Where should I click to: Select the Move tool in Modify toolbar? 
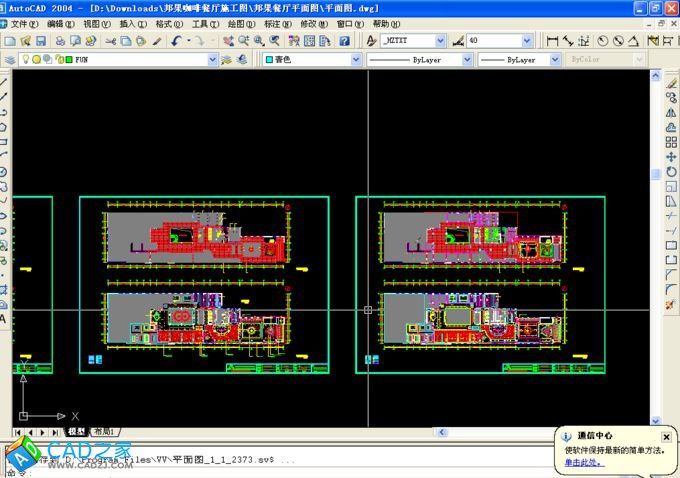671,156
